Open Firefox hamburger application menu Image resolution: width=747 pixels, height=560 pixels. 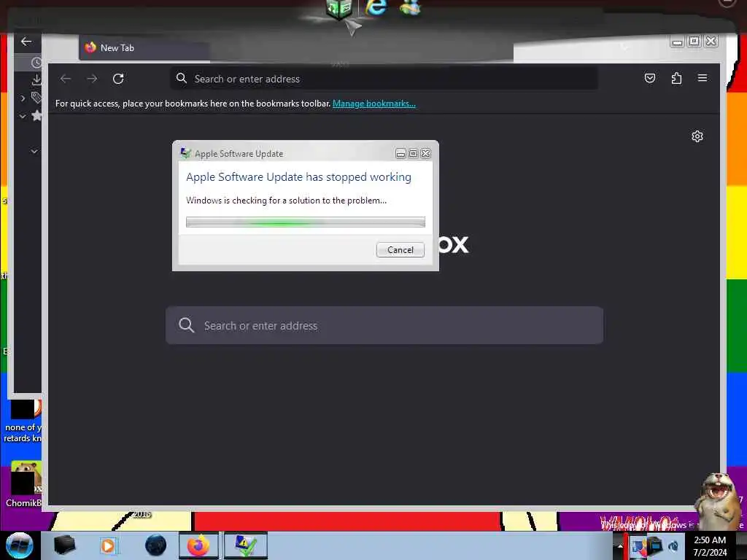(x=703, y=78)
